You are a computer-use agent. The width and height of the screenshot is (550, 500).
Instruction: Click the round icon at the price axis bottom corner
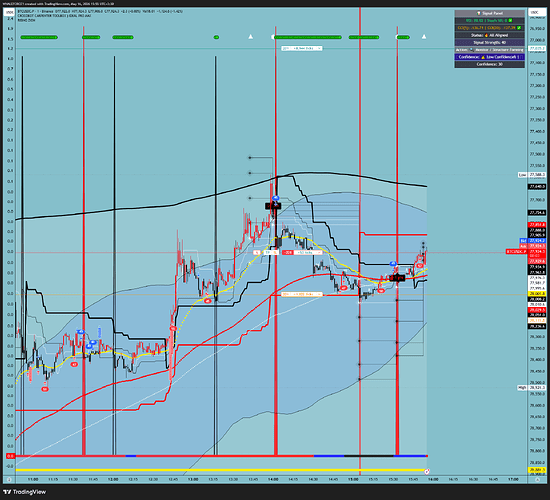[x=538, y=479]
